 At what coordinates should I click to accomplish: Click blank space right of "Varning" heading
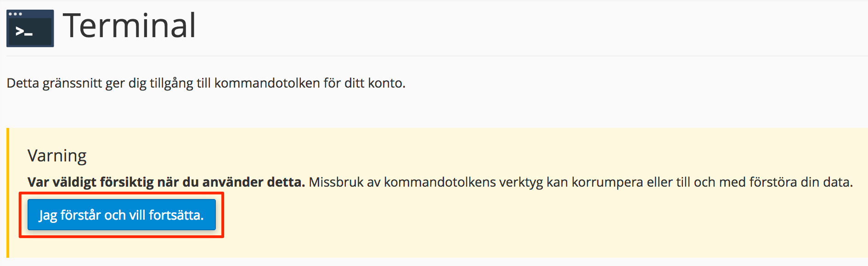[x=413, y=156]
